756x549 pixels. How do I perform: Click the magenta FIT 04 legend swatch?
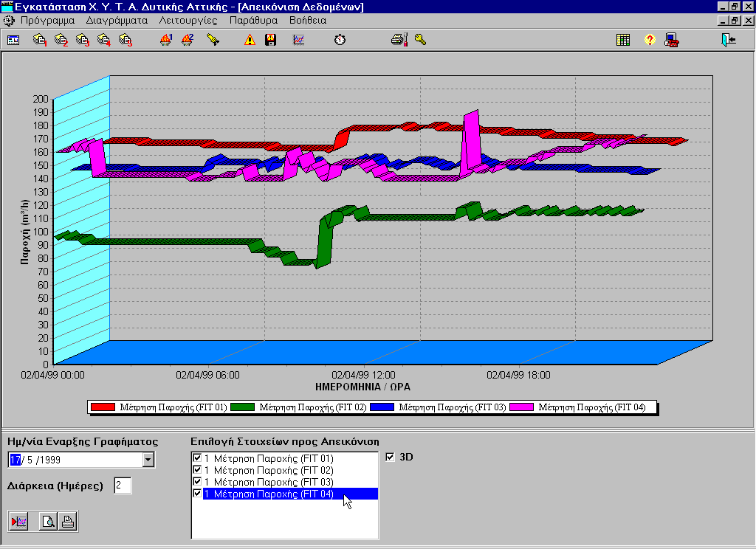pos(523,407)
